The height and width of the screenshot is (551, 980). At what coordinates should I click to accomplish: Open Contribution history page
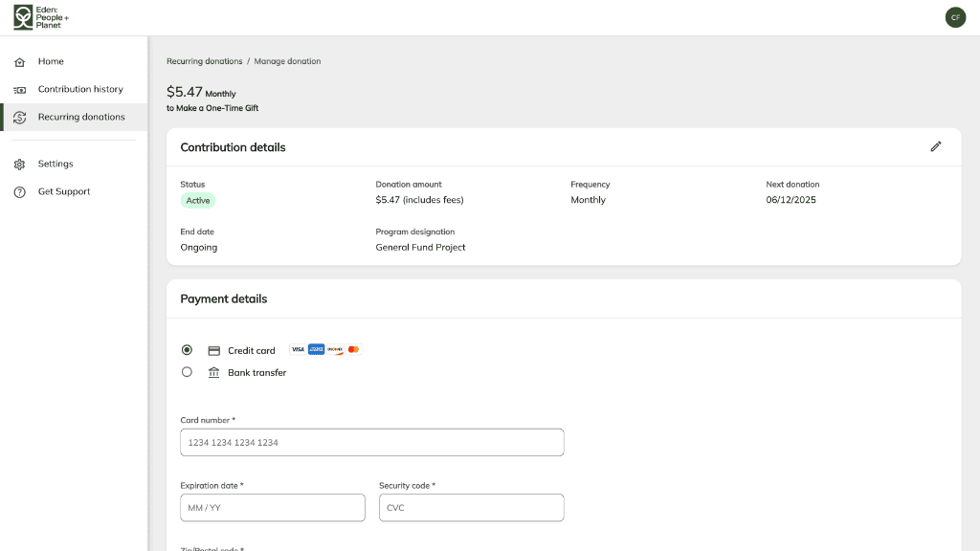click(80, 89)
